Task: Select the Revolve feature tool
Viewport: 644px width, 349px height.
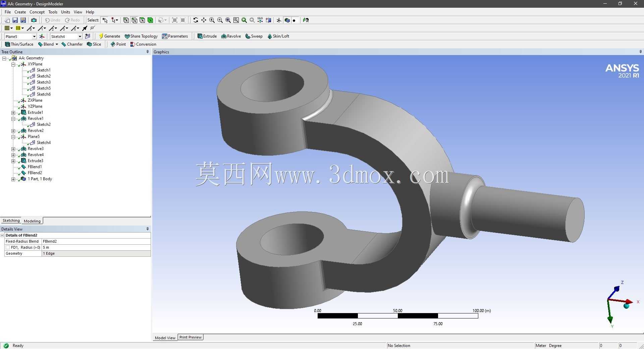Action: [231, 36]
